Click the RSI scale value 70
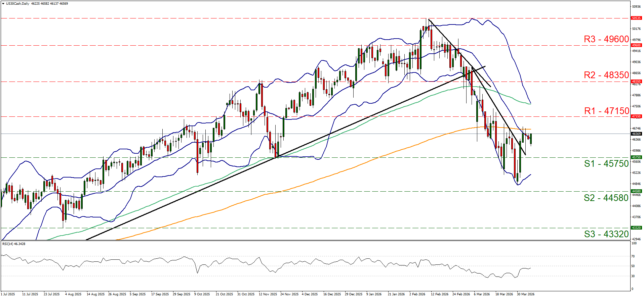Image resolution: width=644 pixels, height=298 pixels. pyautogui.click(x=633, y=256)
